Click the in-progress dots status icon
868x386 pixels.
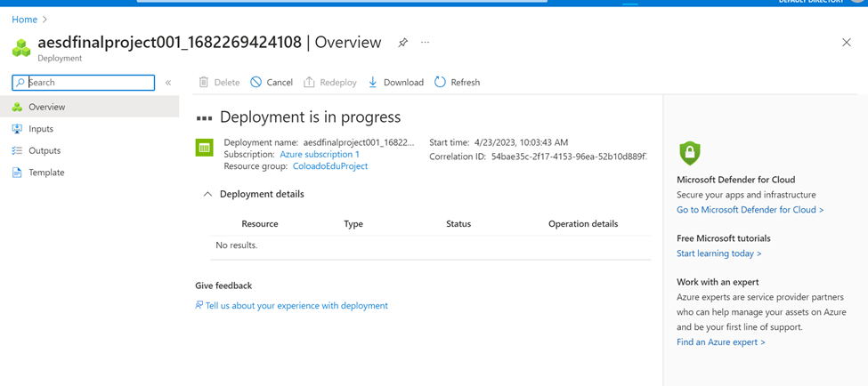[x=204, y=118]
